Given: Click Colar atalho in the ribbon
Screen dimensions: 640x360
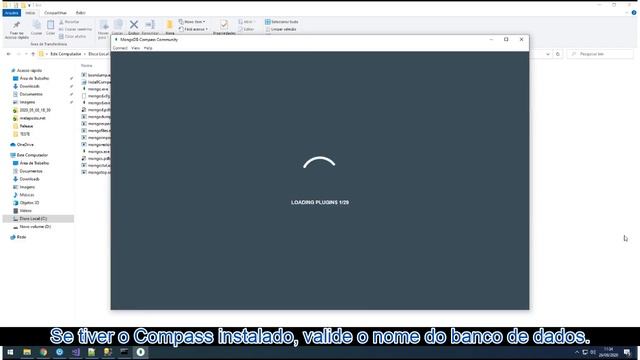Looking at the screenshot, I should 73,36.
